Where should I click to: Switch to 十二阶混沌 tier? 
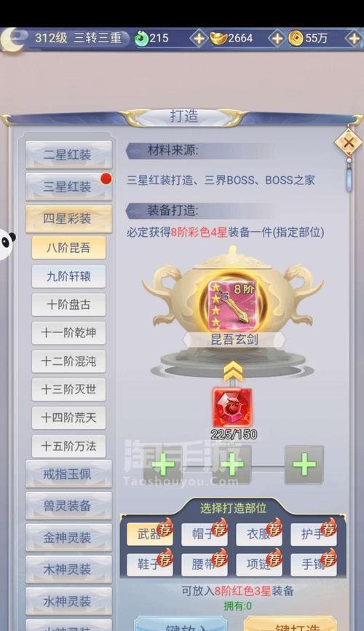68,361
